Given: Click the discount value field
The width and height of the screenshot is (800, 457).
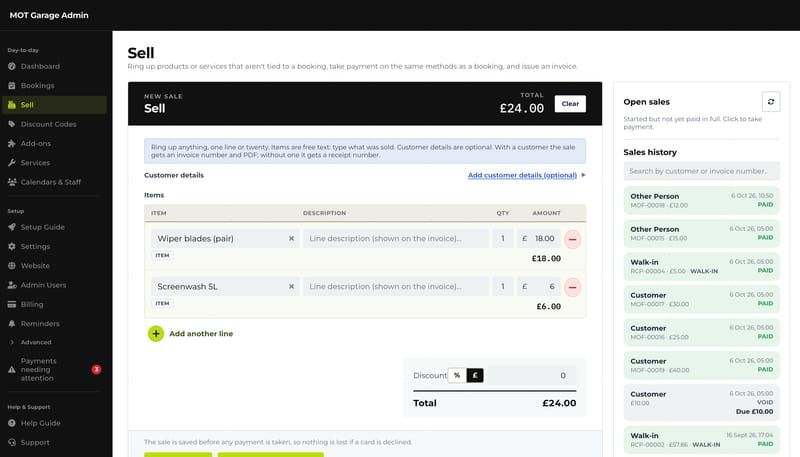Looking at the screenshot, I should click(531, 375).
